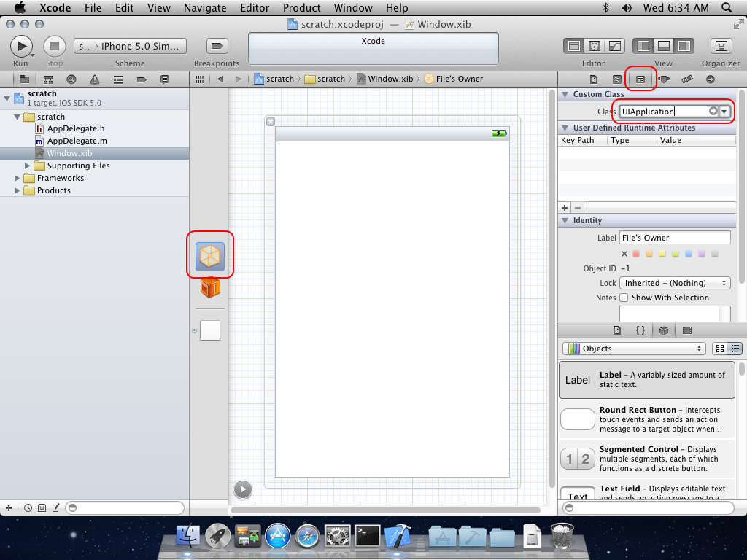Switch to the Assistant editor

595,46
